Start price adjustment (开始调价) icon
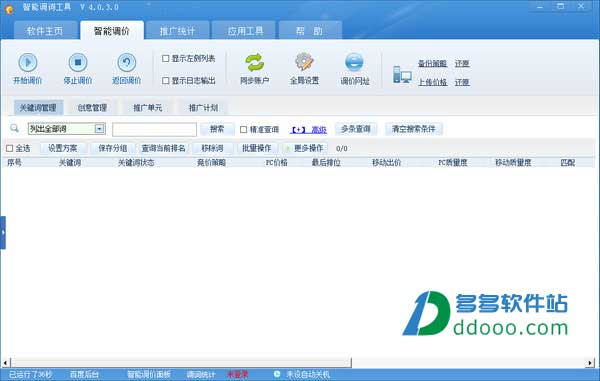The width and height of the screenshot is (600, 381). (x=28, y=62)
